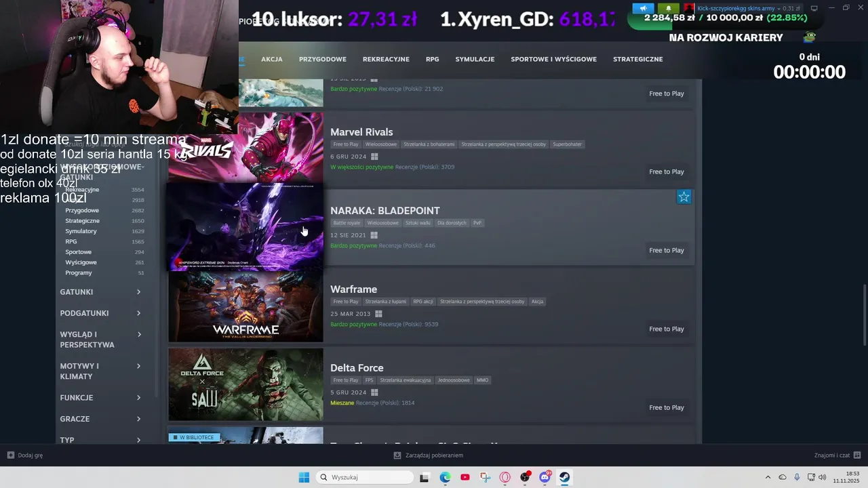
Task: Click Windows platform icon for Delta Force
Action: [x=374, y=392]
